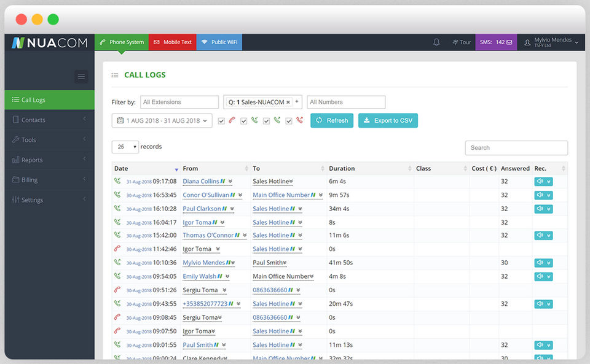Switch to the Public WiFi tab
This screenshot has width=590, height=364.
point(219,42)
